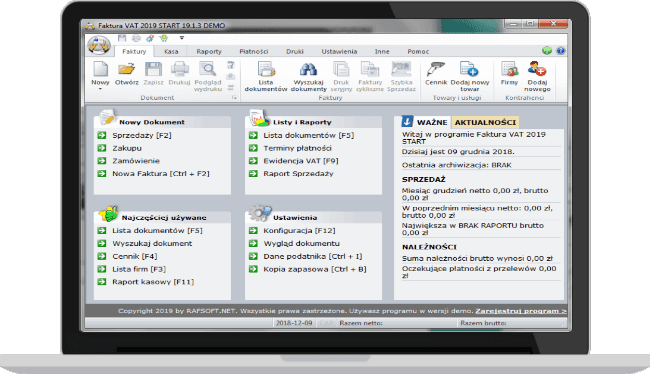Open Nowa Faktura [Ctrl + F2] link
Image resolution: width=650 pixels, height=374 pixels.
tap(161, 174)
